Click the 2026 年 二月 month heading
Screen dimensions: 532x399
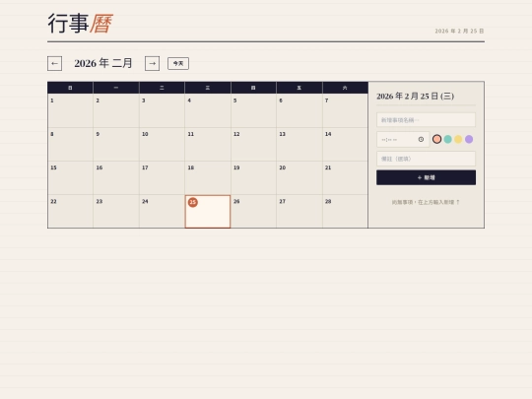point(103,63)
